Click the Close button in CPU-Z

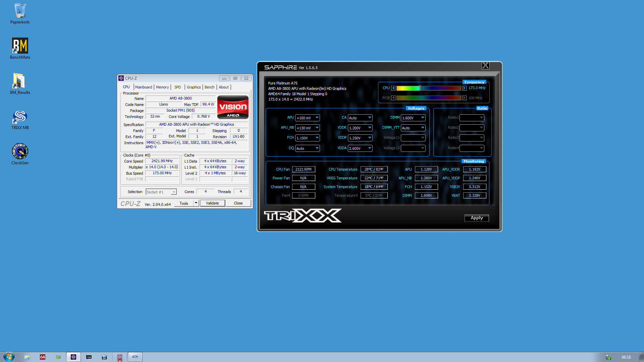(238, 203)
